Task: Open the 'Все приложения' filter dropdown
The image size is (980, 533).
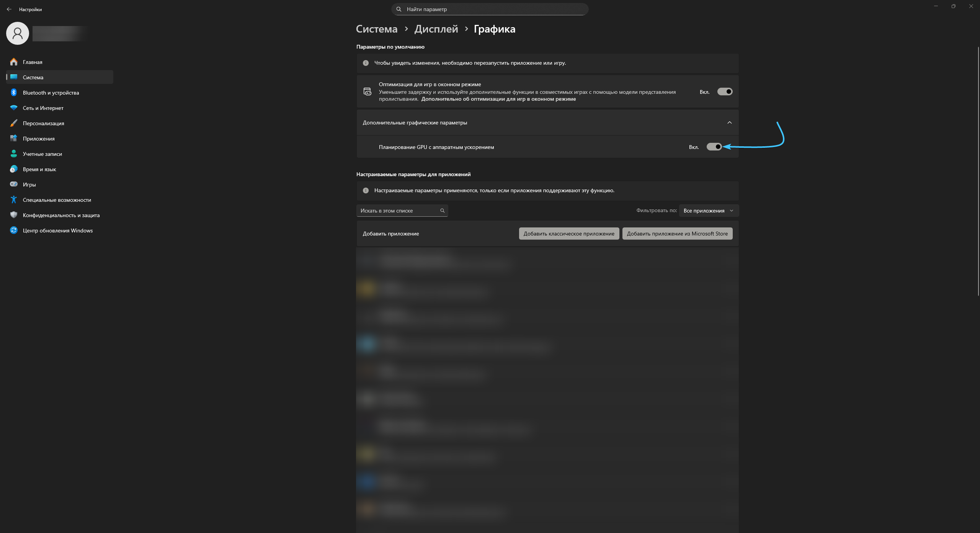Action: point(709,211)
